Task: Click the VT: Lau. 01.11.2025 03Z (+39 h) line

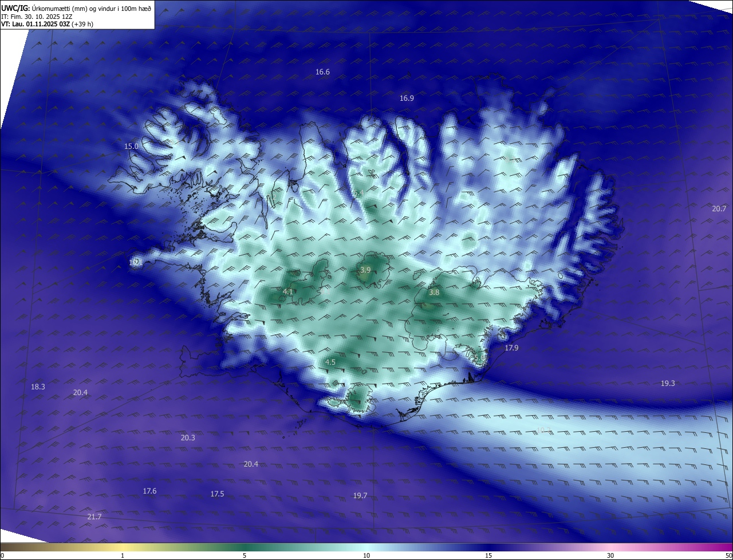Action: point(47,24)
